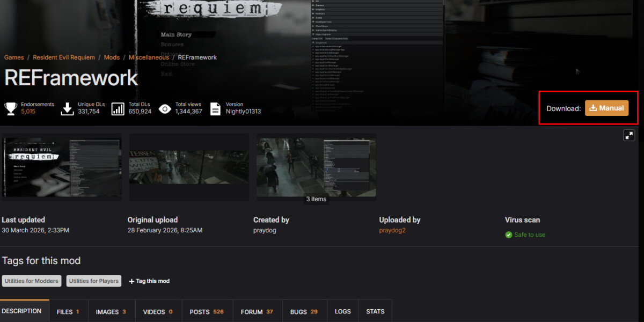Switch to the VIDEOS tab
Viewport: 644px width, 322px height.
click(x=158, y=311)
